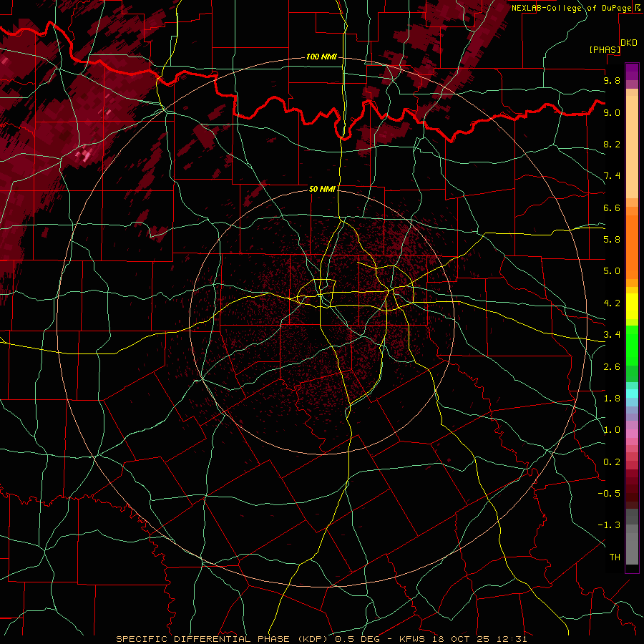Click the 2.6 legend value
Image resolution: width=644 pixels, height=644 pixels.
pyautogui.click(x=612, y=367)
